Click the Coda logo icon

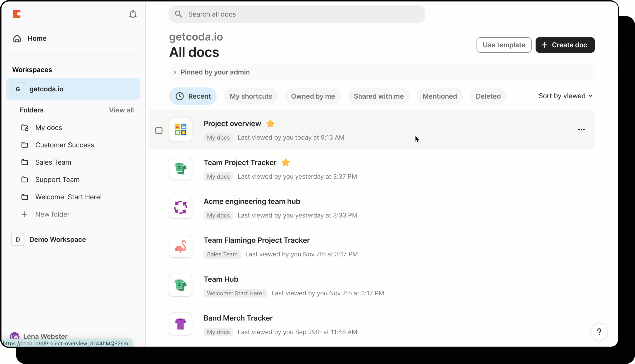(x=17, y=14)
